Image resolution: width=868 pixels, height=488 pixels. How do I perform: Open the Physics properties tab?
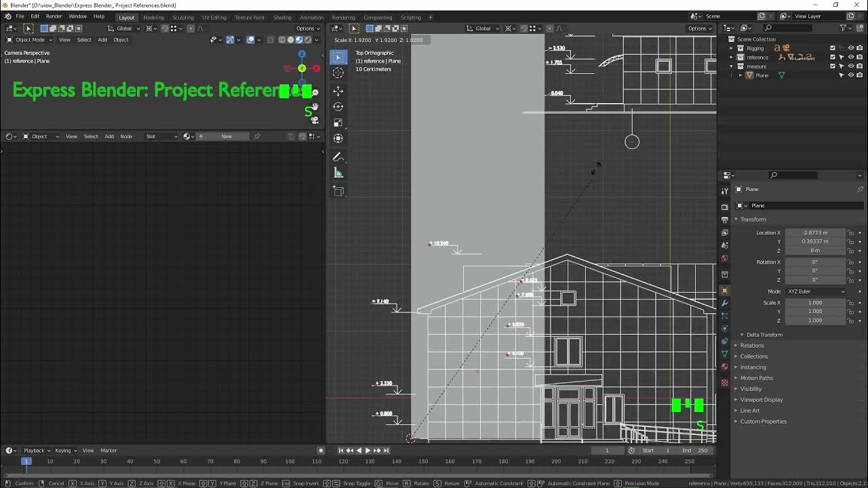(725, 328)
